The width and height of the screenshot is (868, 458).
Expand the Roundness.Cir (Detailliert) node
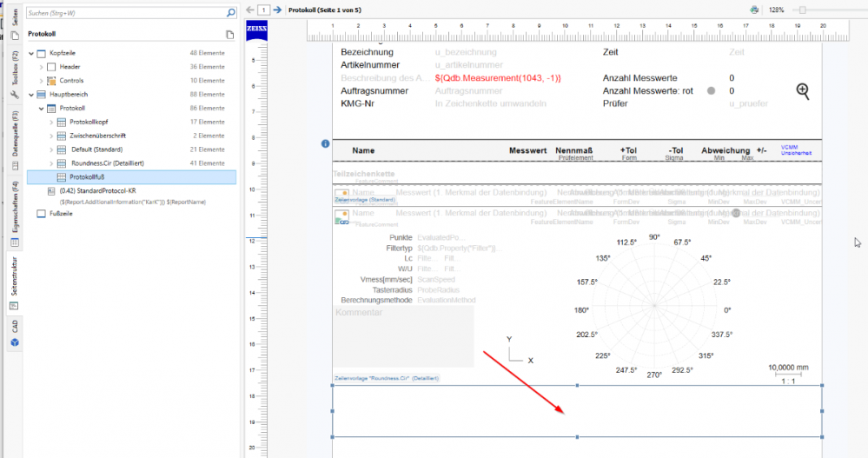(x=52, y=163)
